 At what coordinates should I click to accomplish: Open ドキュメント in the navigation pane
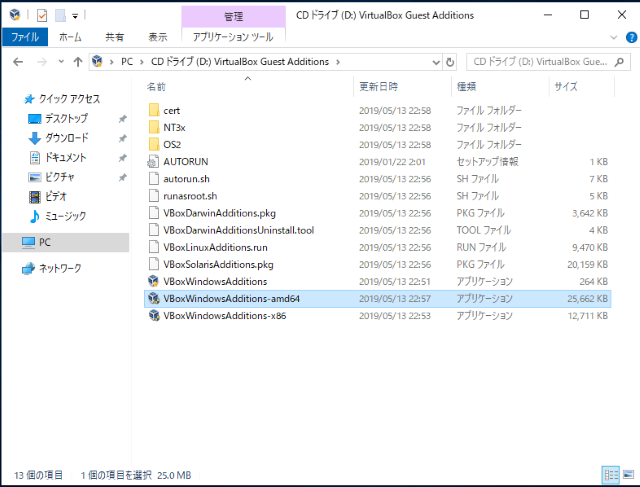click(65, 158)
